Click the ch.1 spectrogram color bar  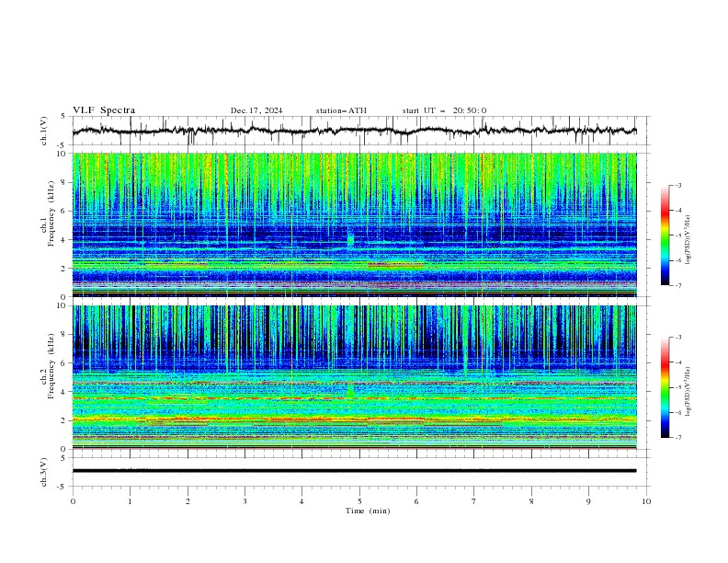(665, 236)
